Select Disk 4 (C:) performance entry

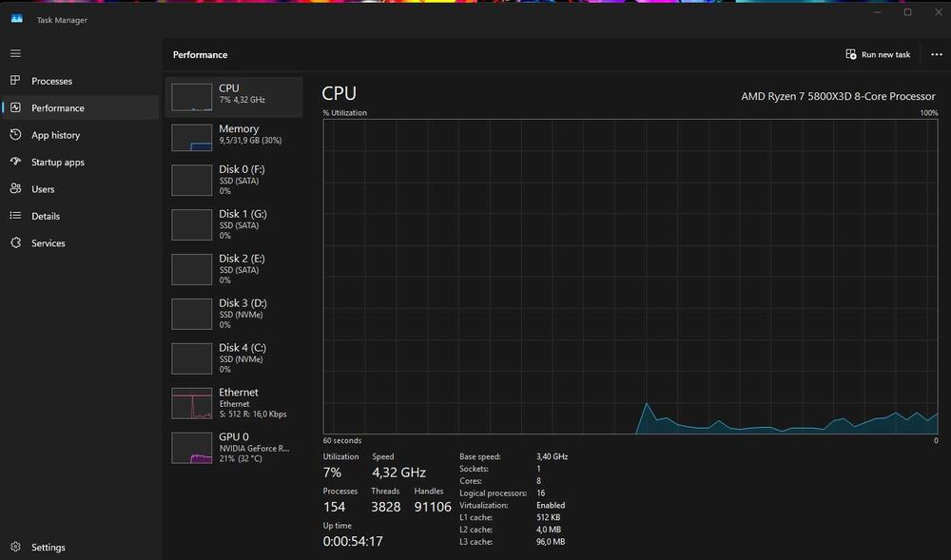(234, 358)
